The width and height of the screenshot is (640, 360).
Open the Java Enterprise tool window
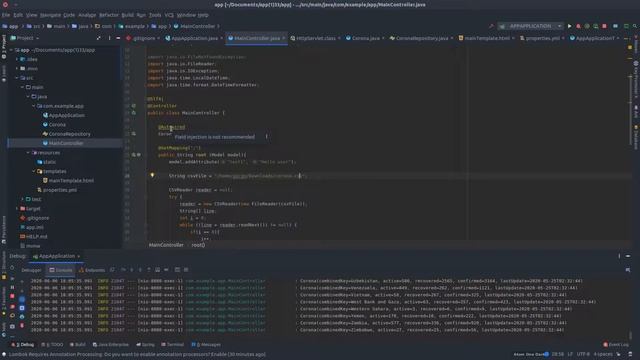pyautogui.click(x=111, y=344)
